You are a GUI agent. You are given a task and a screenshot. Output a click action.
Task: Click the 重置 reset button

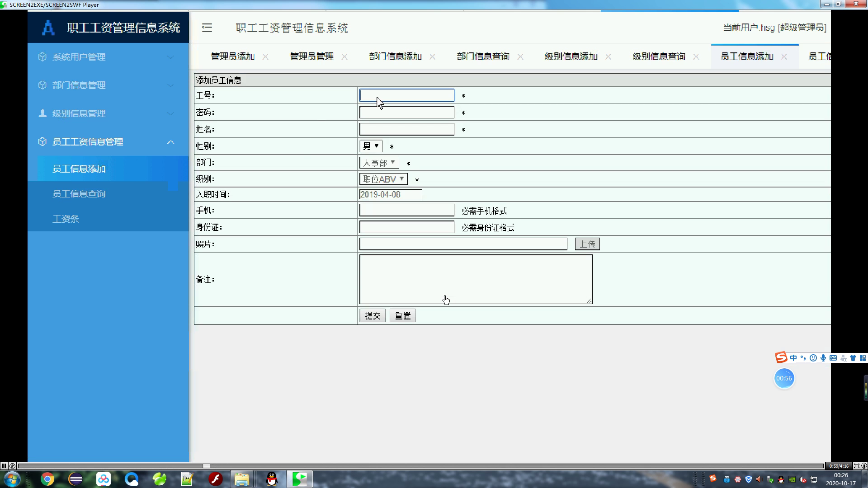click(x=403, y=315)
